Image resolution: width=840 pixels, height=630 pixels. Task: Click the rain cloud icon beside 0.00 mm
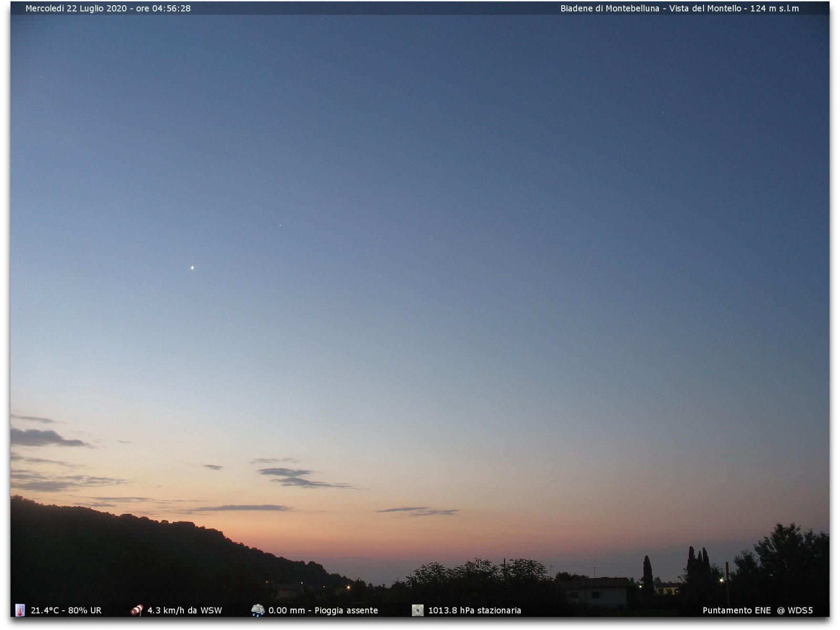[258, 610]
